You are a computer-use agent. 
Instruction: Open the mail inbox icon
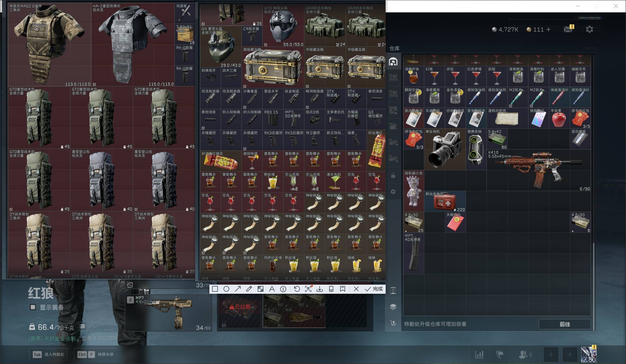[x=569, y=29]
